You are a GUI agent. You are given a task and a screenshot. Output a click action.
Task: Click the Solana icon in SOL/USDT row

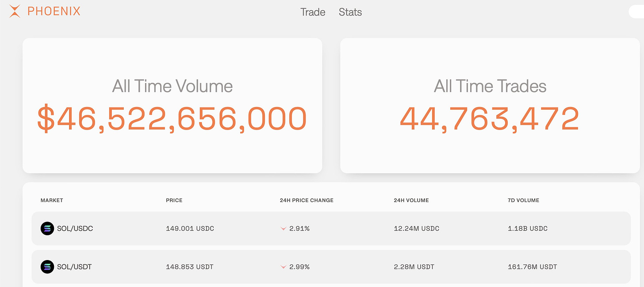tap(47, 267)
